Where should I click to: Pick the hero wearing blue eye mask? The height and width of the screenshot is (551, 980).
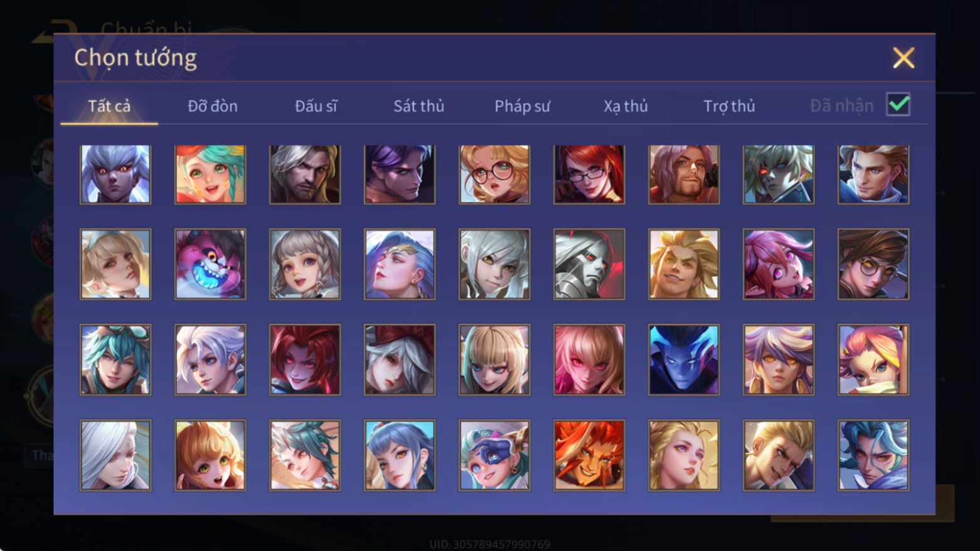pos(494,455)
